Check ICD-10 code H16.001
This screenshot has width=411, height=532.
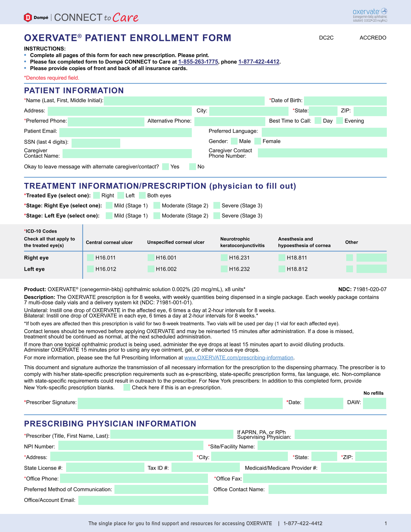click(151, 257)
